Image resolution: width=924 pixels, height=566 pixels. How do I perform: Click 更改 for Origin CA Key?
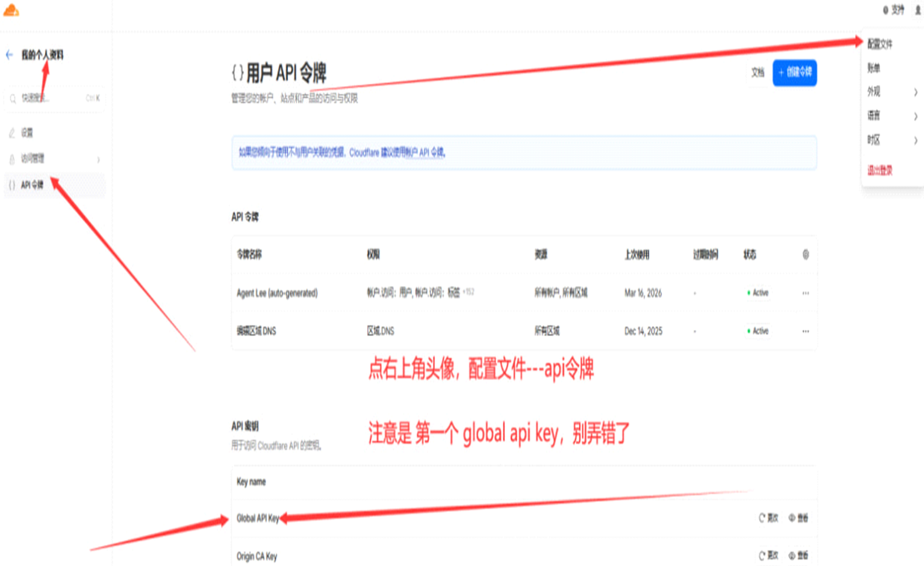tap(768, 556)
